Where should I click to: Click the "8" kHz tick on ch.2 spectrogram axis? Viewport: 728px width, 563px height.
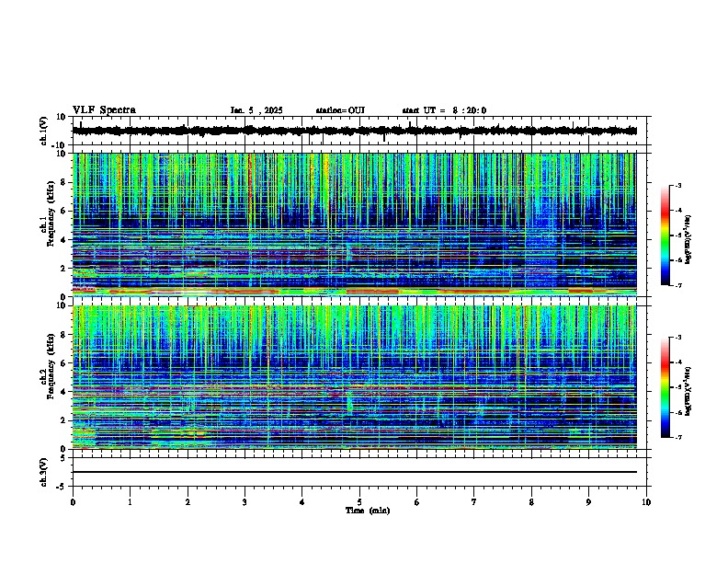63,335
